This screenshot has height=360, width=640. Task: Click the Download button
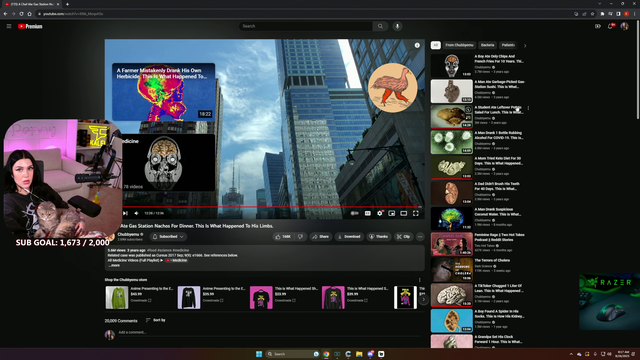pos(349,237)
